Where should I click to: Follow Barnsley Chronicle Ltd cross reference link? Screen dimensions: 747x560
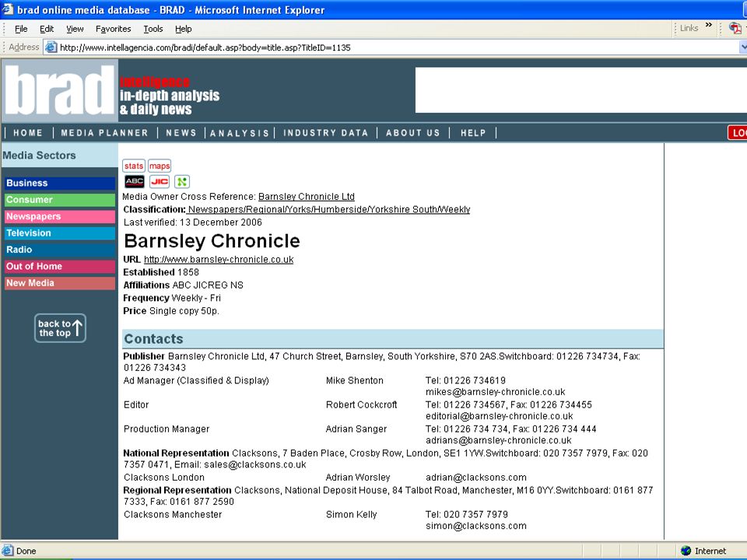307,197
